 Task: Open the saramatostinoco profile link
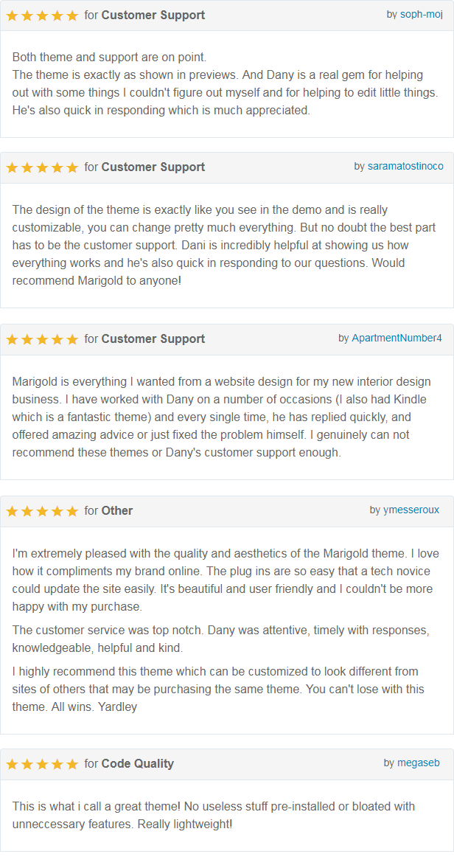pyautogui.click(x=405, y=167)
